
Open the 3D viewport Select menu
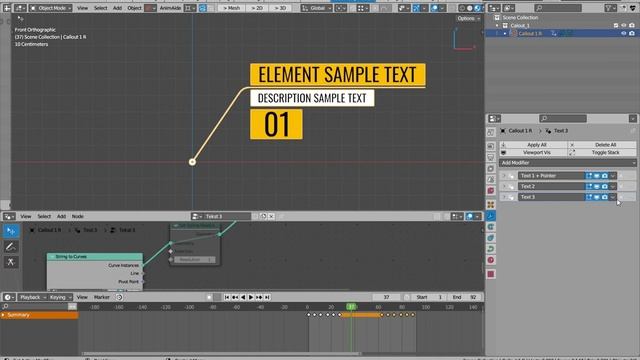[100, 8]
